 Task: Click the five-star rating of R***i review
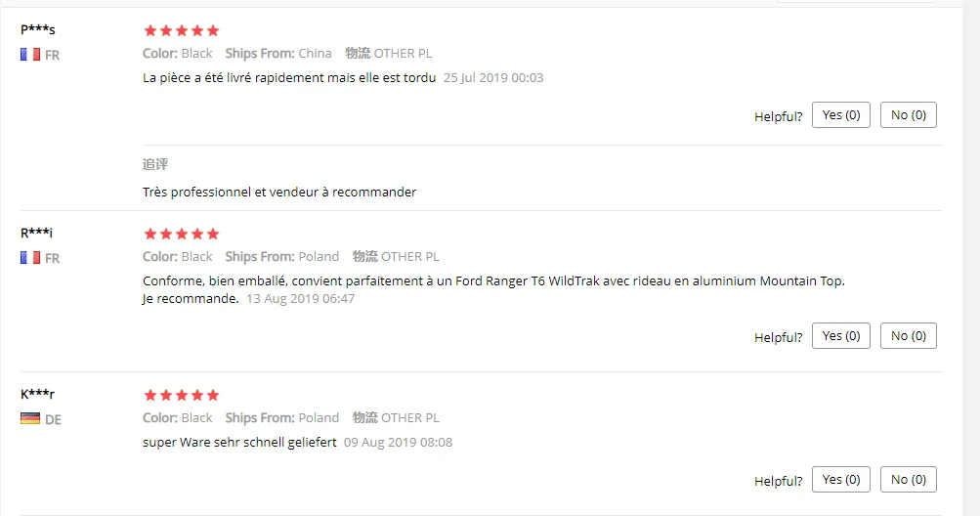(x=182, y=234)
